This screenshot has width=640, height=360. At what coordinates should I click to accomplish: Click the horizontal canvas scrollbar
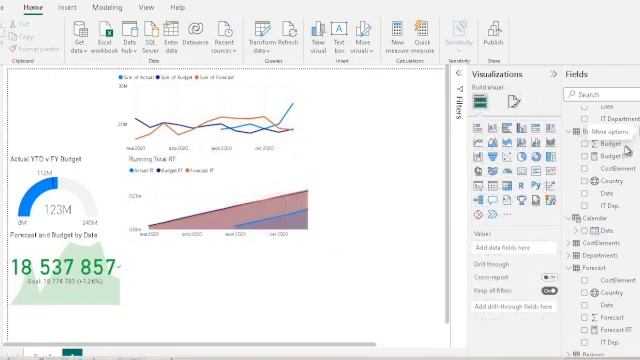[189, 344]
